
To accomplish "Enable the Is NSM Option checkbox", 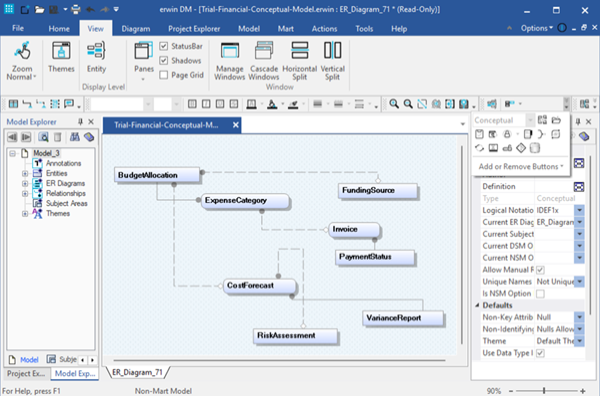I will tap(540, 294).
